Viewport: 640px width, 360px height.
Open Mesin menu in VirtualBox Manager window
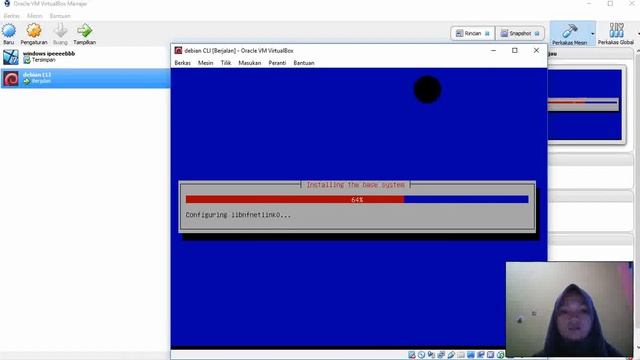[x=35, y=16]
